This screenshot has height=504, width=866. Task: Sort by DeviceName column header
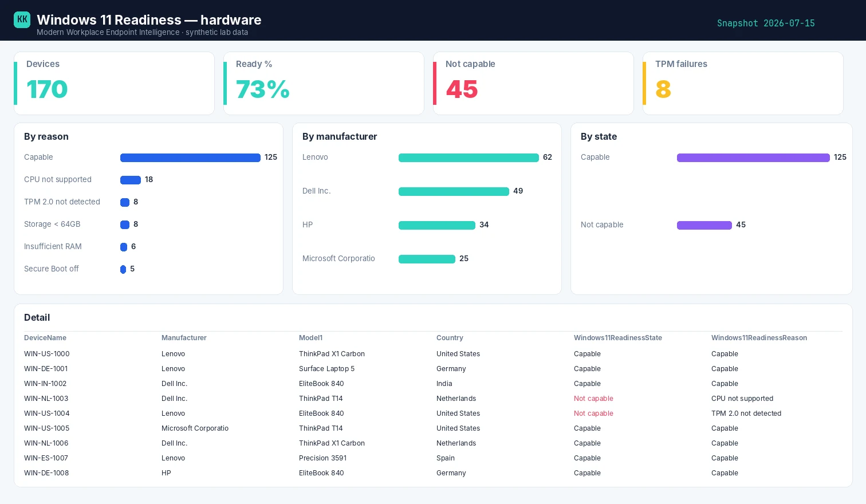pyautogui.click(x=45, y=338)
